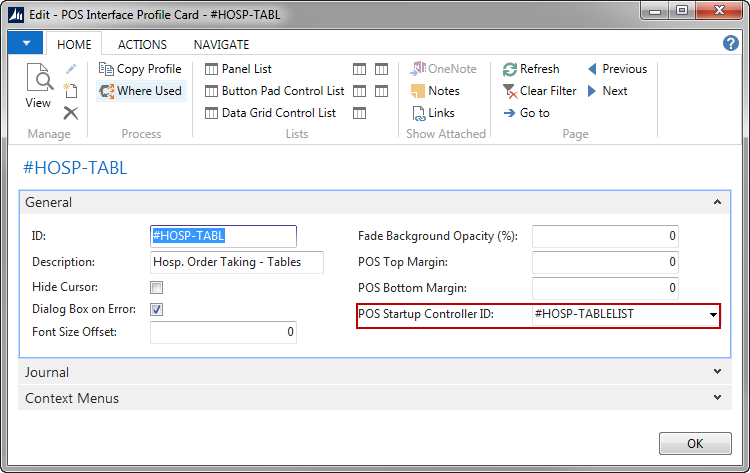Click the Refresh icon

point(511,69)
